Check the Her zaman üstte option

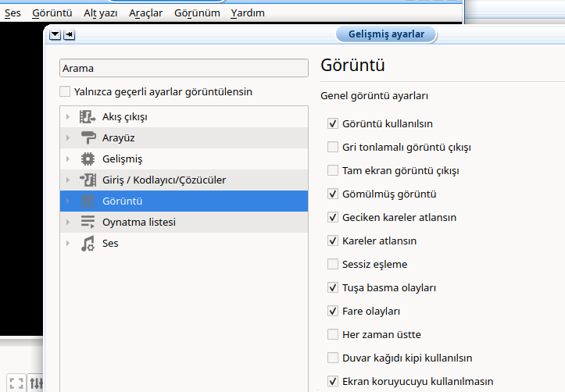click(x=333, y=334)
